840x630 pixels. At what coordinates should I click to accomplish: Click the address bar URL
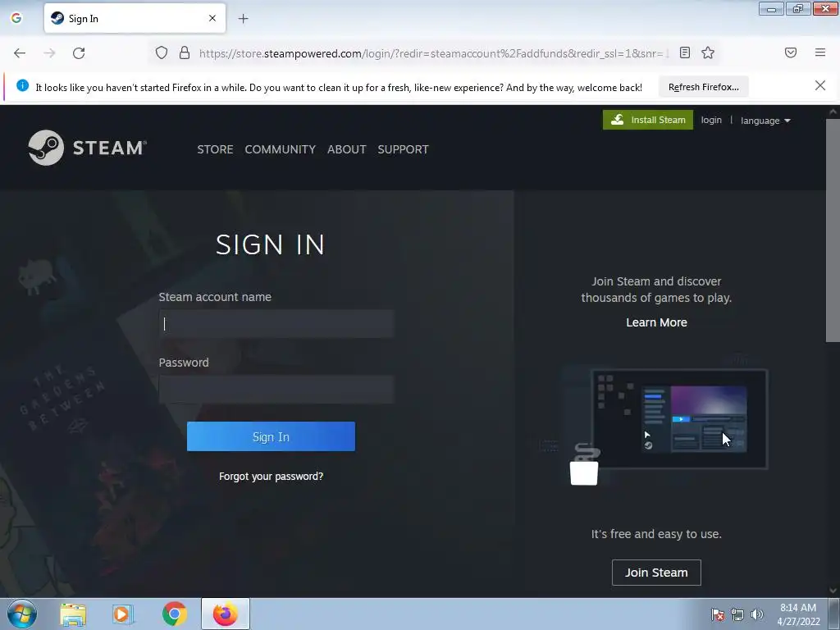tap(431, 53)
